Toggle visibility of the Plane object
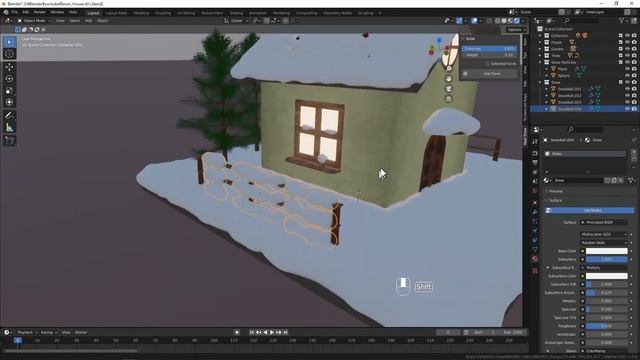Image resolution: width=640 pixels, height=360 pixels. (627, 69)
